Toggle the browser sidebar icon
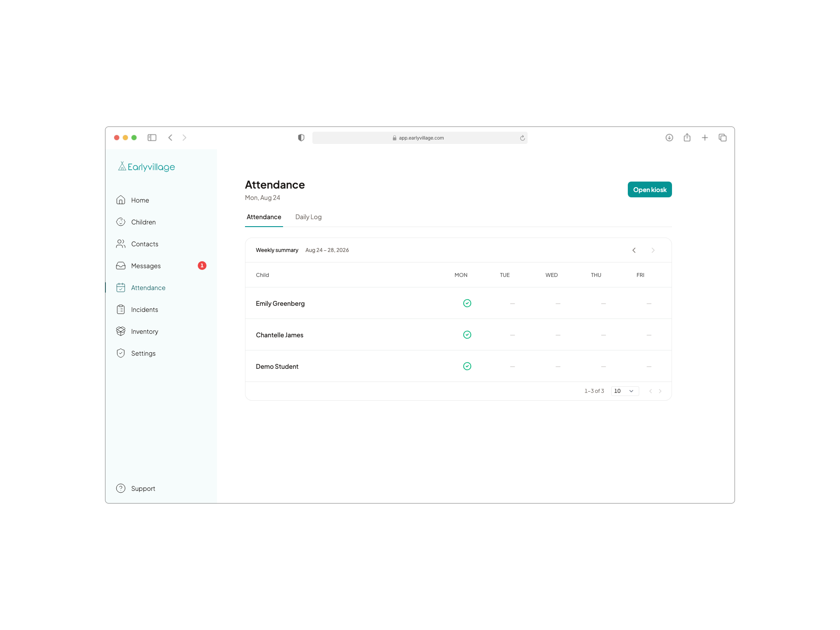The height and width of the screenshot is (630, 840). click(152, 137)
